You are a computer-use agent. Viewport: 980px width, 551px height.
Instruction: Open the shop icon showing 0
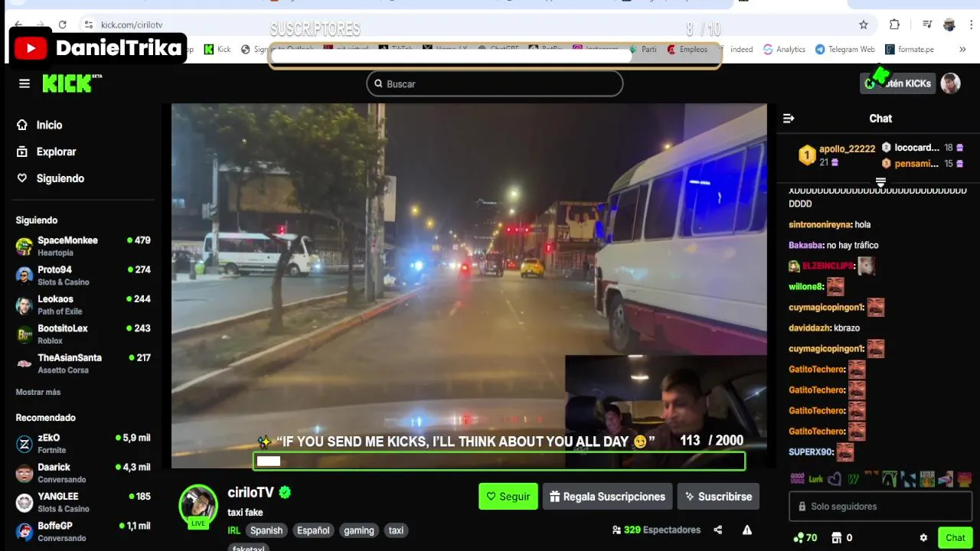click(842, 538)
